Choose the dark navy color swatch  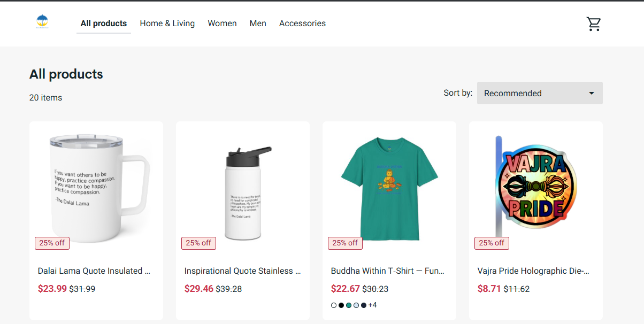(364, 305)
